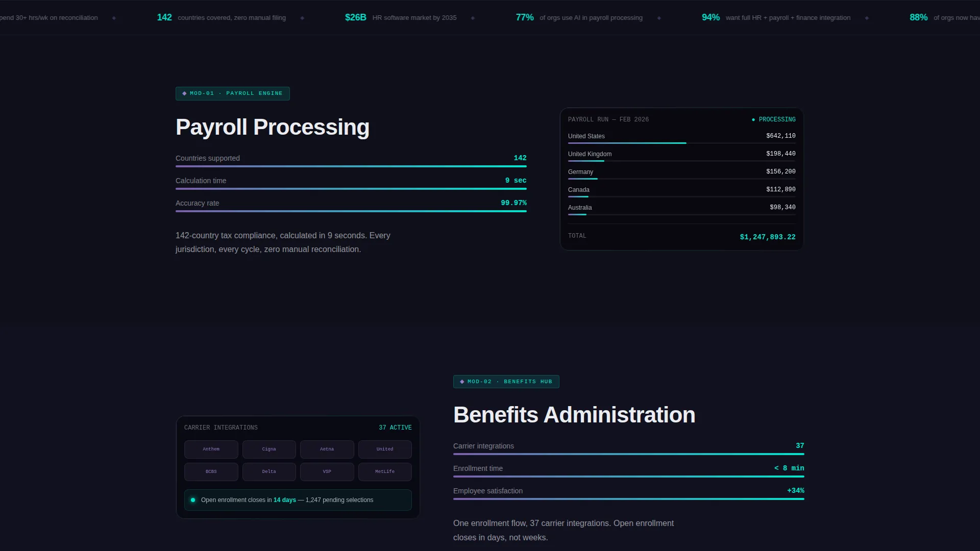Click the Calculation time progress bar
The width and height of the screenshot is (980, 551).
351,189
